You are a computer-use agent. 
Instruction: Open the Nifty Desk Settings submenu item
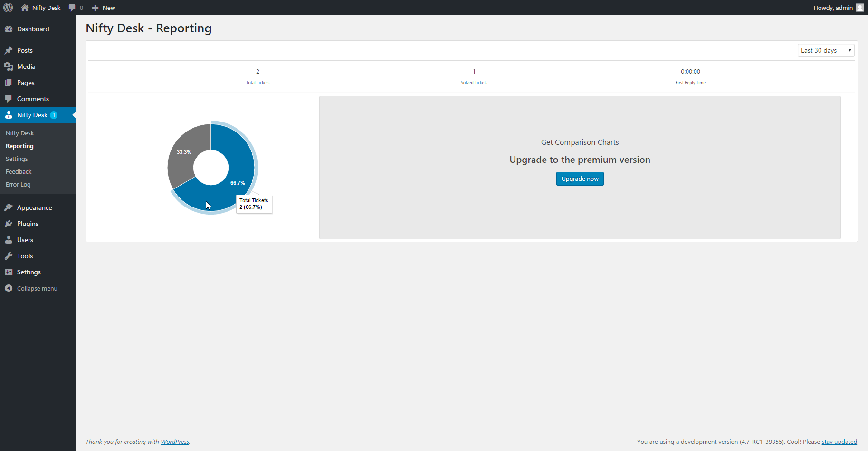point(17,159)
